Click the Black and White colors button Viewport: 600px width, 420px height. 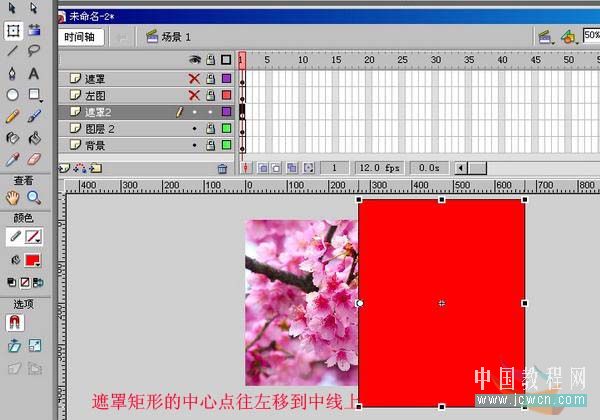12,283
